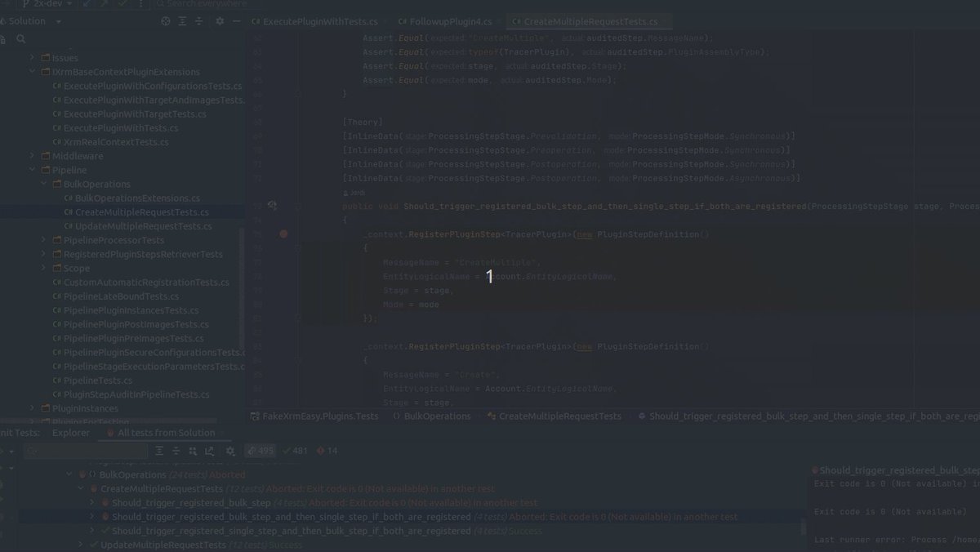Expand the Middleware folder

pos(33,156)
